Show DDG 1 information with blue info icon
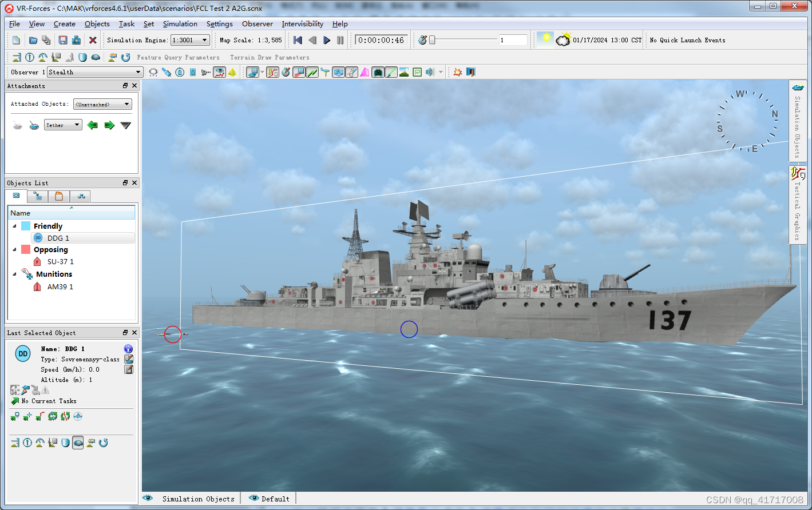Screen dimensions: 812x510 click(128, 349)
